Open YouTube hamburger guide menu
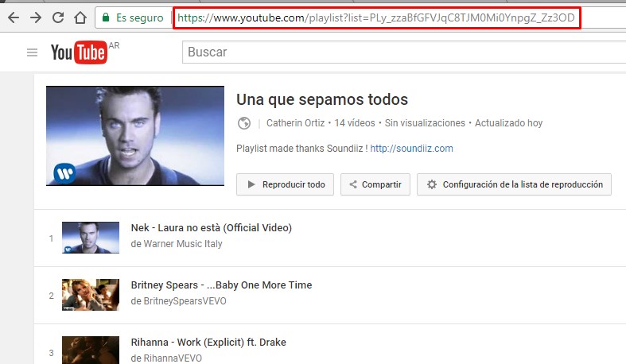Screen dimensions: 626x364 (33, 52)
